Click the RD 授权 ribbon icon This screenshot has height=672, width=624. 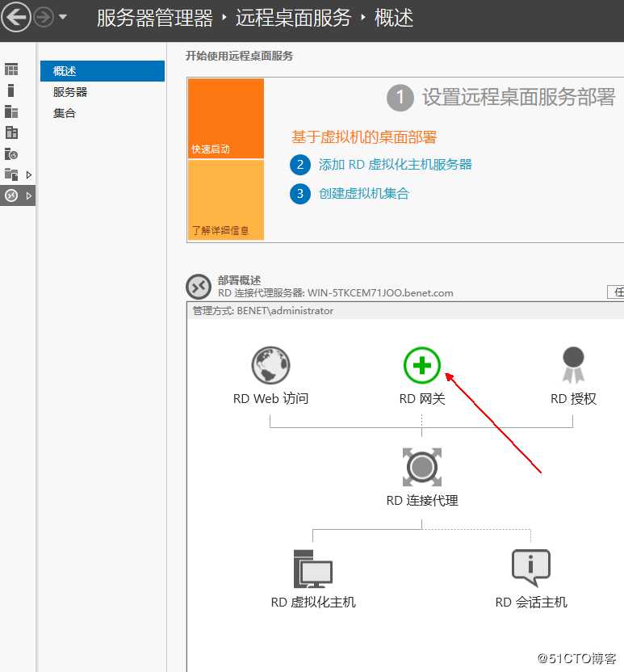coord(573,365)
